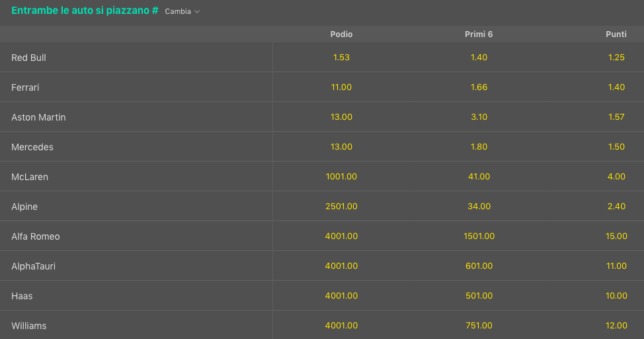Select Red Bull Primi 6 odds 1.40

(479, 58)
